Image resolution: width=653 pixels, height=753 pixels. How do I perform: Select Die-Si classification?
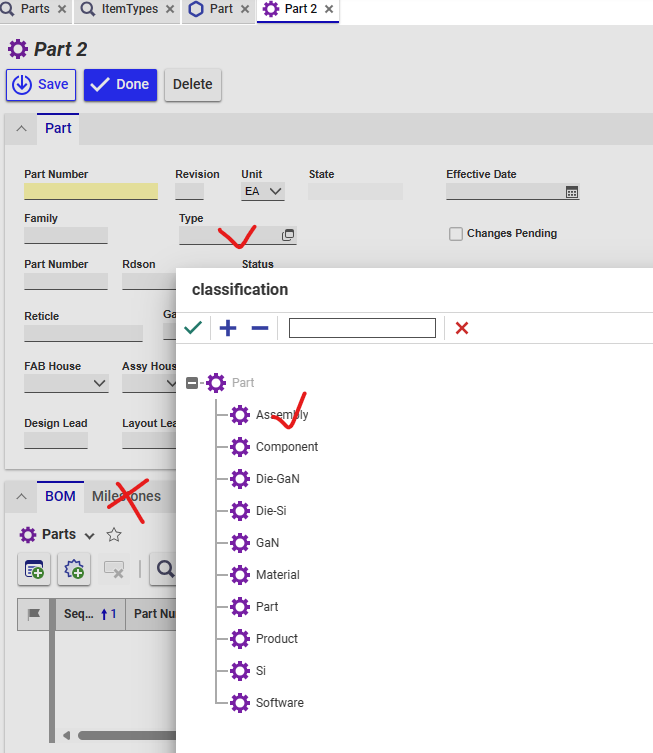[271, 510]
